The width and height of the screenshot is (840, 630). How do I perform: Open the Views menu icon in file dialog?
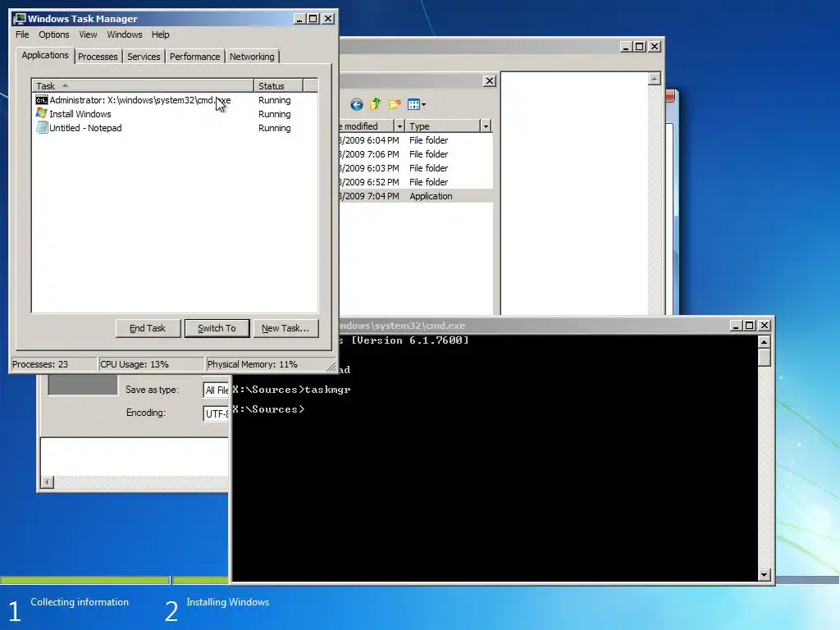[416, 104]
